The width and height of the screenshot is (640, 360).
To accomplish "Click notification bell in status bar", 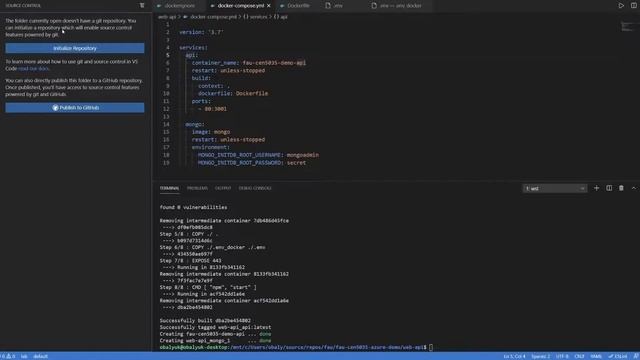I will 636,356.
